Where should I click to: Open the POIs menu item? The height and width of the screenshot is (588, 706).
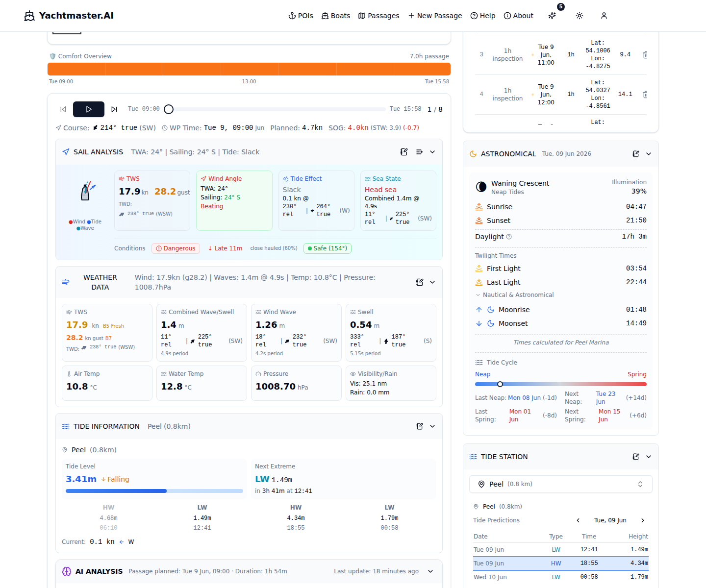click(x=301, y=16)
